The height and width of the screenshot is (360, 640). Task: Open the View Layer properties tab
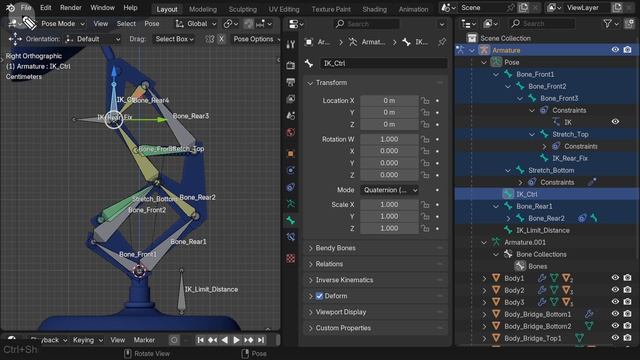click(x=291, y=99)
